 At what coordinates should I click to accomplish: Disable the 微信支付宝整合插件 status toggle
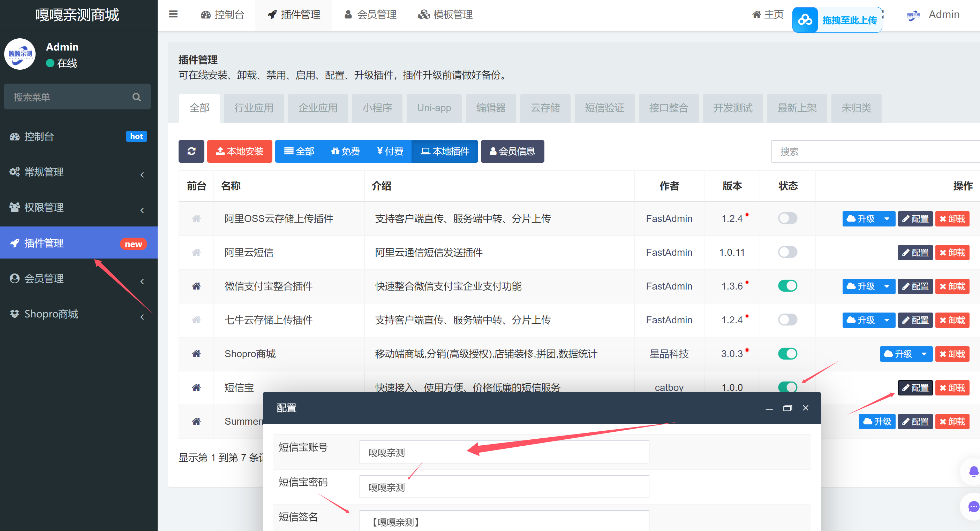pyautogui.click(x=787, y=286)
